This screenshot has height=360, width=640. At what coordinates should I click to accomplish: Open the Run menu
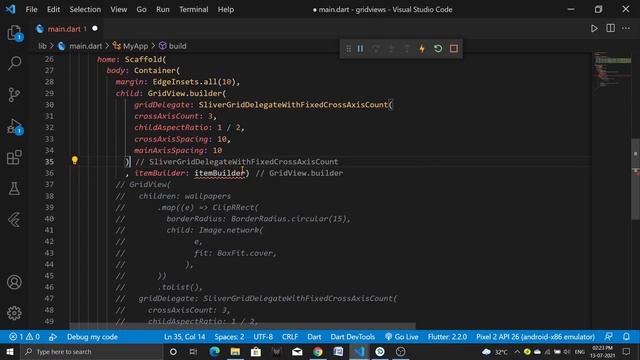point(162,9)
